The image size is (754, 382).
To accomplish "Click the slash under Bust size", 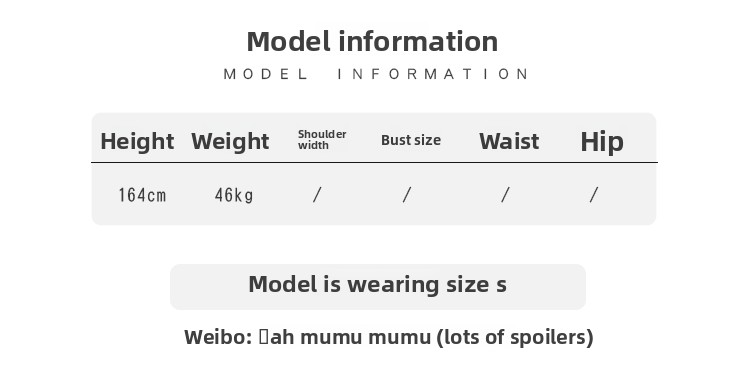I will pos(407,195).
